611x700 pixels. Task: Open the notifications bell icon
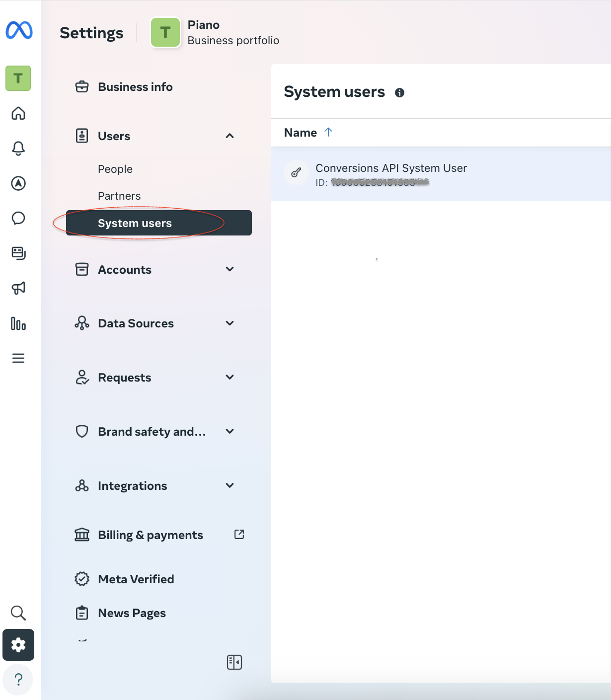click(x=18, y=148)
